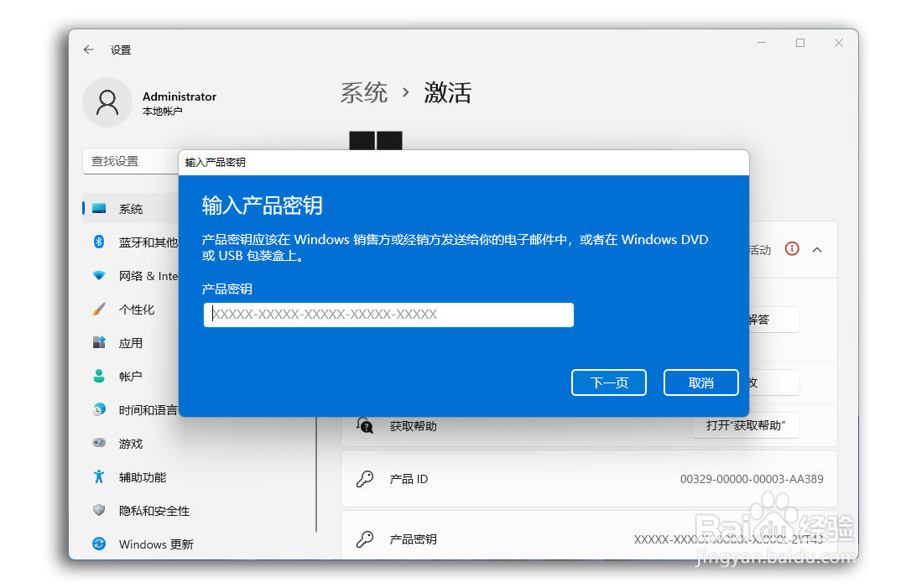Image resolution: width=906 pixels, height=588 pixels.
Task: Collapse the activation state chevron
Action: [x=817, y=250]
